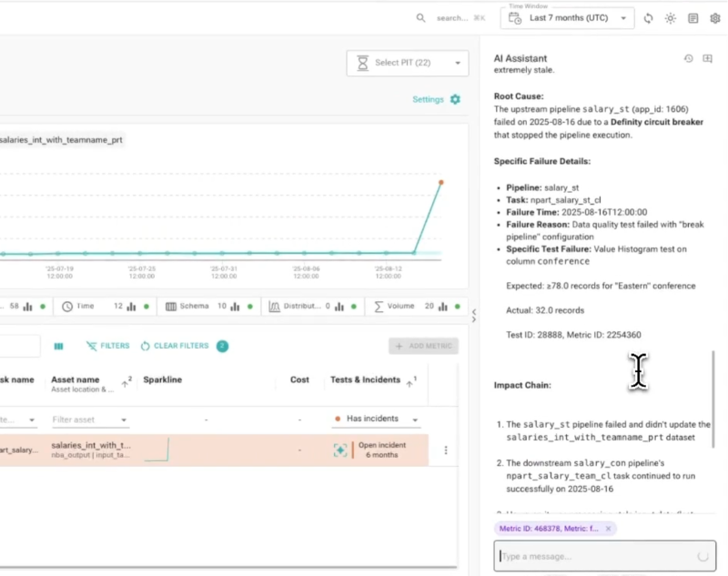This screenshot has height=576, width=728.
Task: Sort by Tests & Incidents column header
Action: [x=366, y=379]
